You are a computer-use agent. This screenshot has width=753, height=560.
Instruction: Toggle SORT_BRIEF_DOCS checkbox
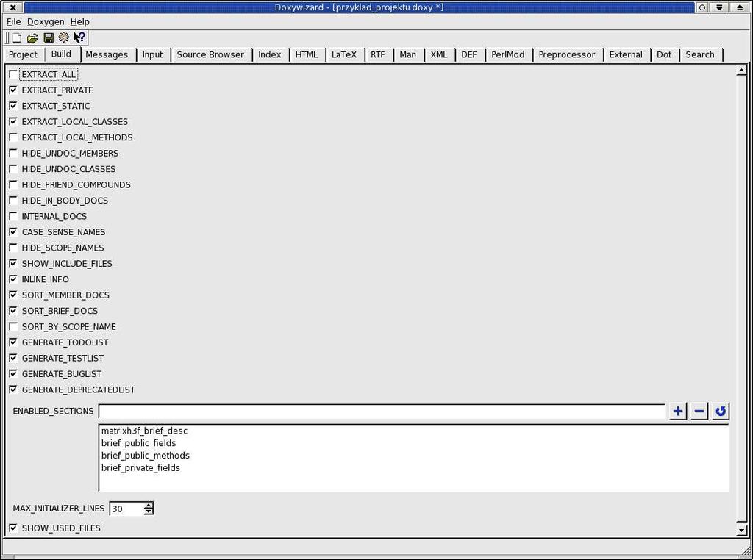coord(13,311)
